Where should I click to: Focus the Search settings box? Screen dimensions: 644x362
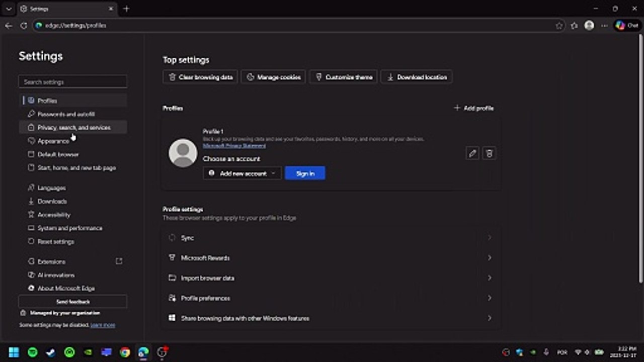[x=72, y=82]
